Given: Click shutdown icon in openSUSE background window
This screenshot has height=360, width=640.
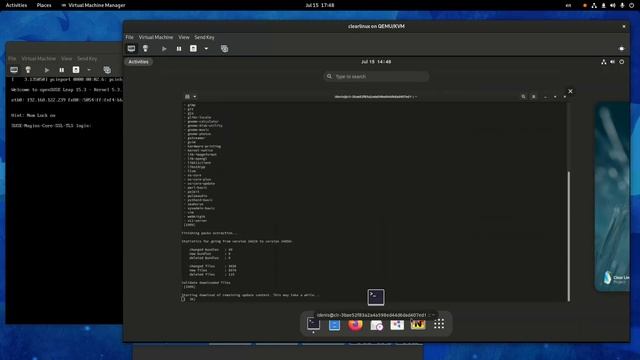Looking at the screenshot, I should (76, 70).
